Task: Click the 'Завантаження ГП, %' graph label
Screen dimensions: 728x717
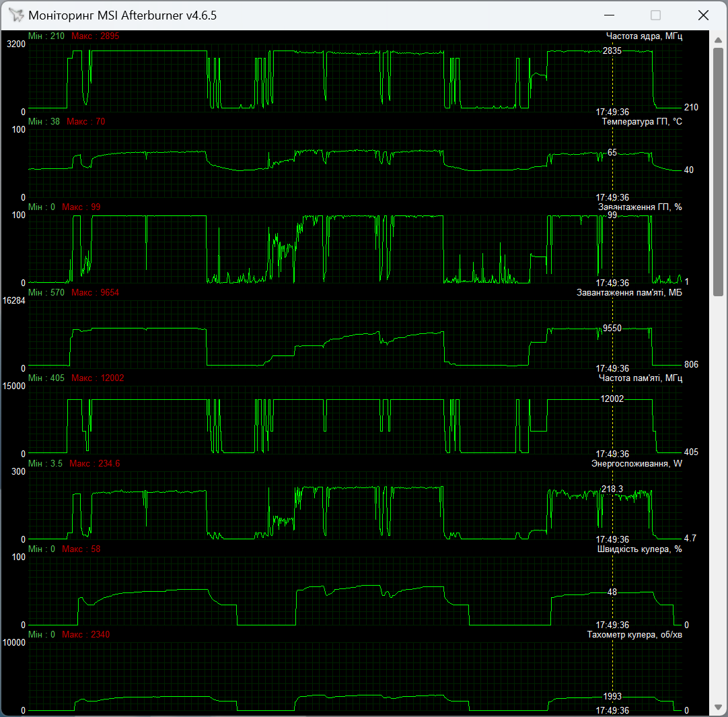Action: (640, 207)
